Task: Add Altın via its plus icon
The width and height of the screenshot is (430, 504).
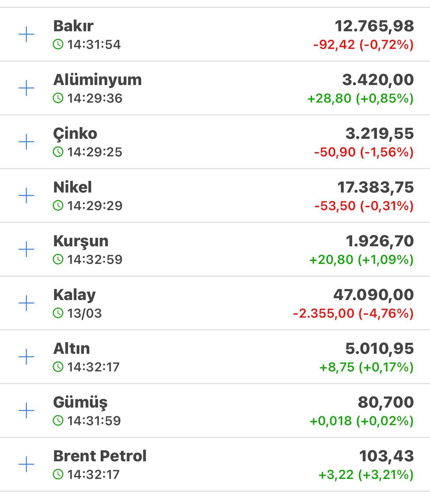Action: (26, 357)
